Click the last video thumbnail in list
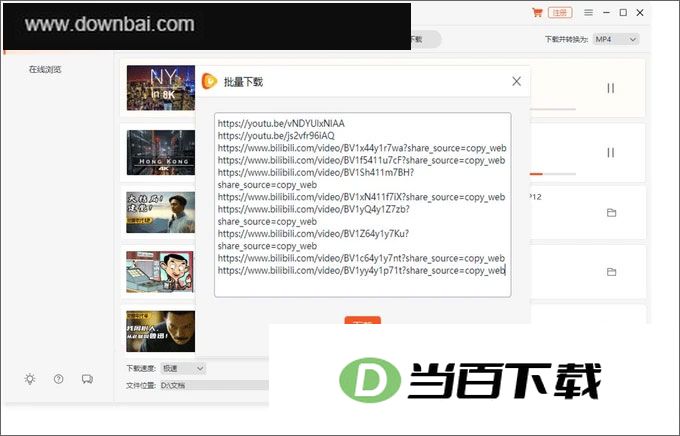 click(x=160, y=331)
